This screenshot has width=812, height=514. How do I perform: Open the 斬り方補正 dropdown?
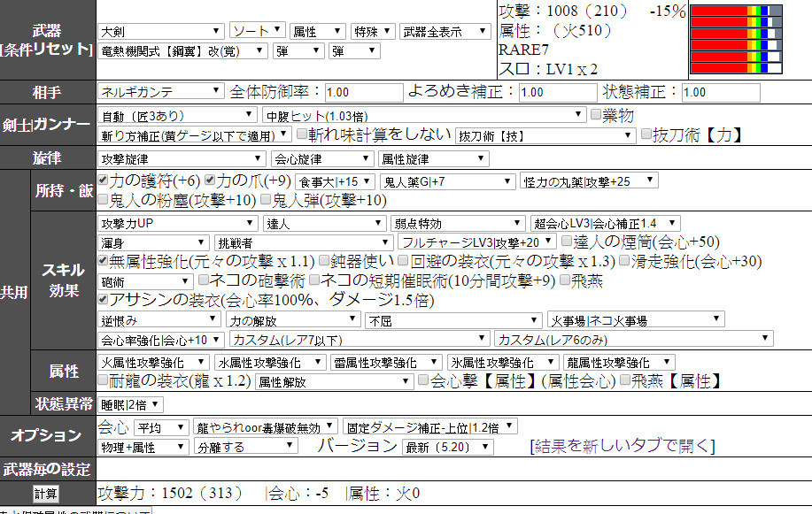click(195, 135)
